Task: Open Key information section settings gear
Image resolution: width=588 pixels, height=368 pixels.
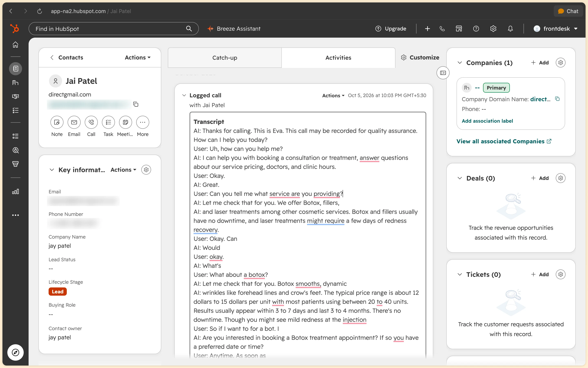Action: coord(146,170)
